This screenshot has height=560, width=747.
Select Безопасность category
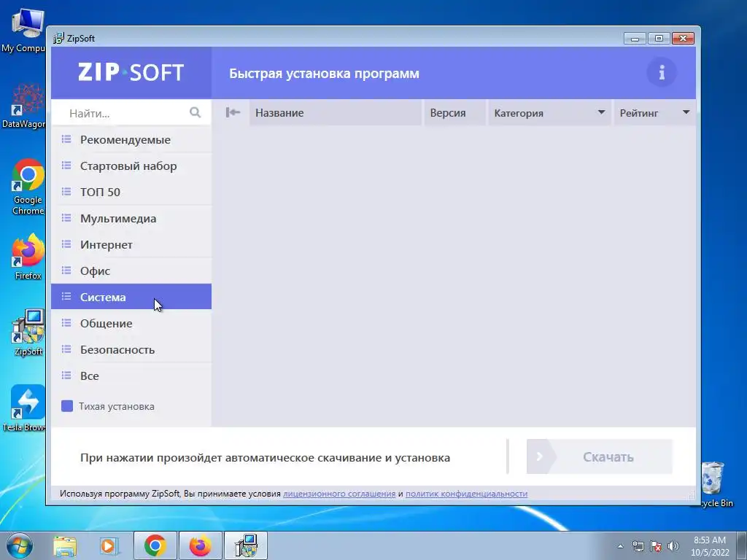click(131, 349)
